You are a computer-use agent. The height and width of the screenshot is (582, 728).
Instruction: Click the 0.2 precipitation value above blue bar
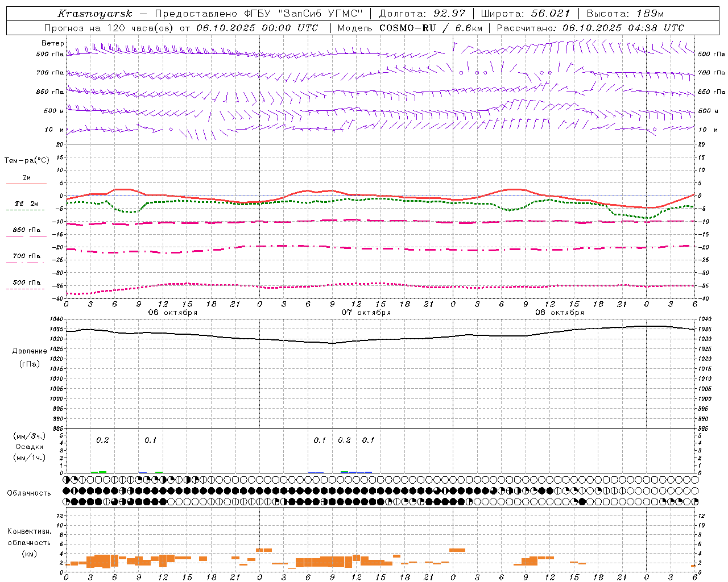344,440
